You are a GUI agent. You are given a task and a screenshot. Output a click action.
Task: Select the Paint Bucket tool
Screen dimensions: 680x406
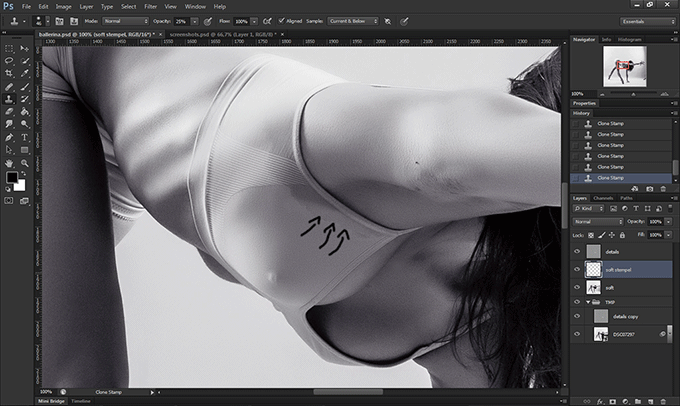pos(25,111)
